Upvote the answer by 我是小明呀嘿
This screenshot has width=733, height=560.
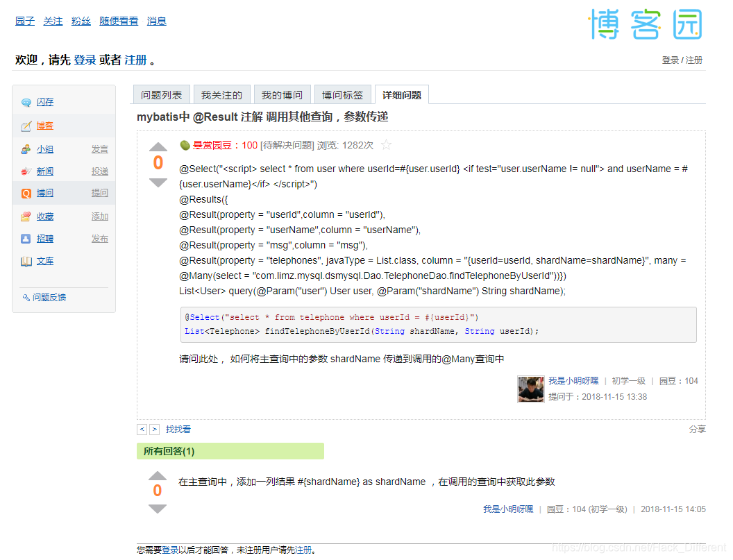(x=158, y=476)
